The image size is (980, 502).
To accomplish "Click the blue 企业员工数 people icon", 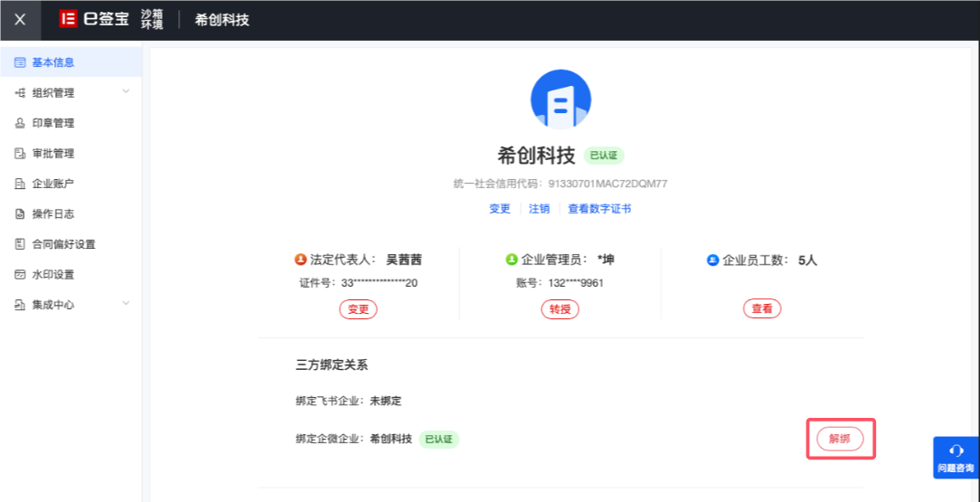I will pyautogui.click(x=712, y=260).
